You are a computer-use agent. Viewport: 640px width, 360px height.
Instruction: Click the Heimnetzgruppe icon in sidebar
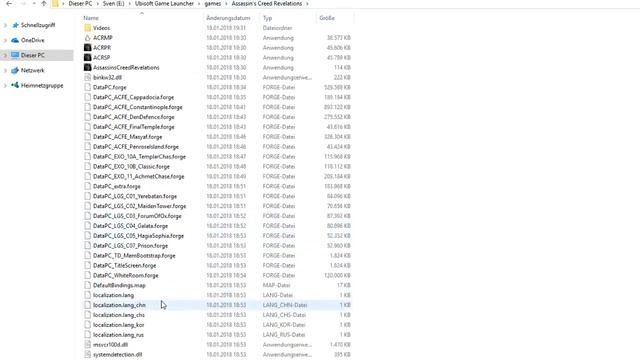coord(15,85)
